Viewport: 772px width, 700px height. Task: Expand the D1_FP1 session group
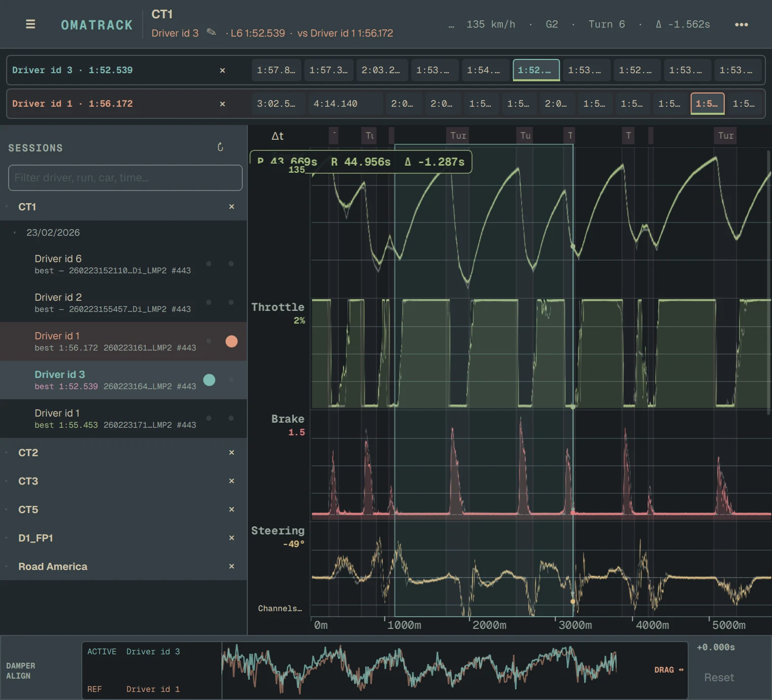7,538
